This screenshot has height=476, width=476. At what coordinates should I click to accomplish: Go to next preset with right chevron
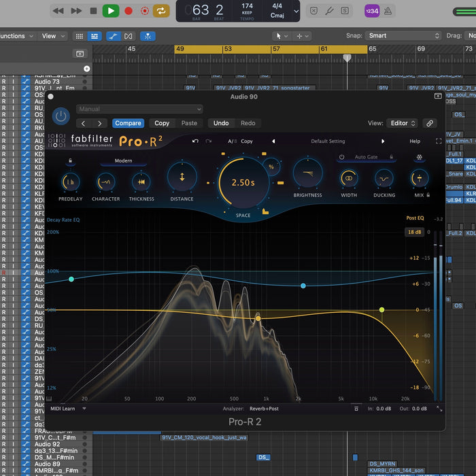pyautogui.click(x=99, y=123)
